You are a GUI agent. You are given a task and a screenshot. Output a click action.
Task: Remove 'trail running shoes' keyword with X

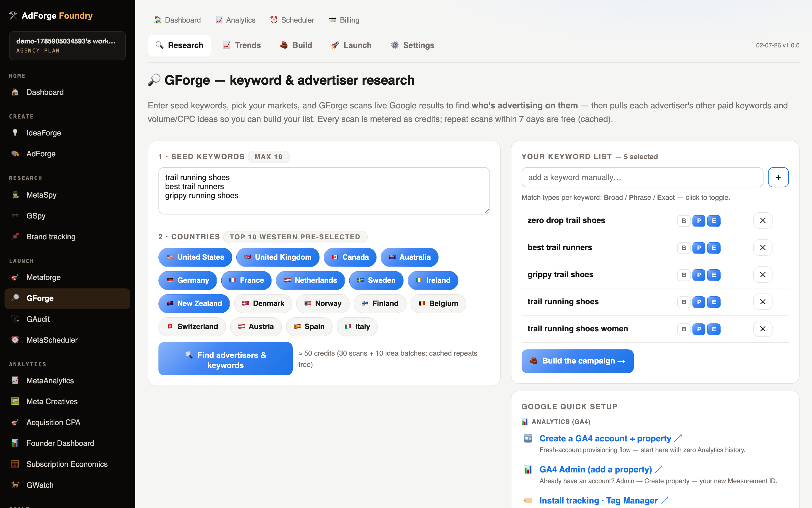pyautogui.click(x=763, y=302)
